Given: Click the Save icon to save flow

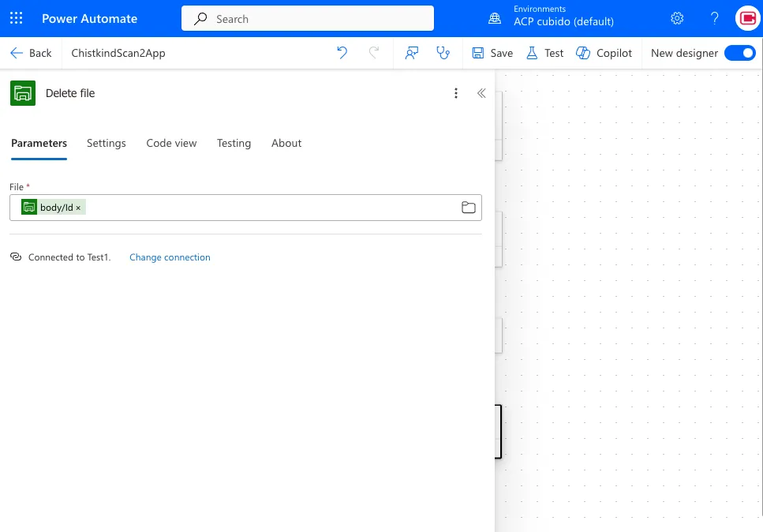Looking at the screenshot, I should [x=491, y=52].
